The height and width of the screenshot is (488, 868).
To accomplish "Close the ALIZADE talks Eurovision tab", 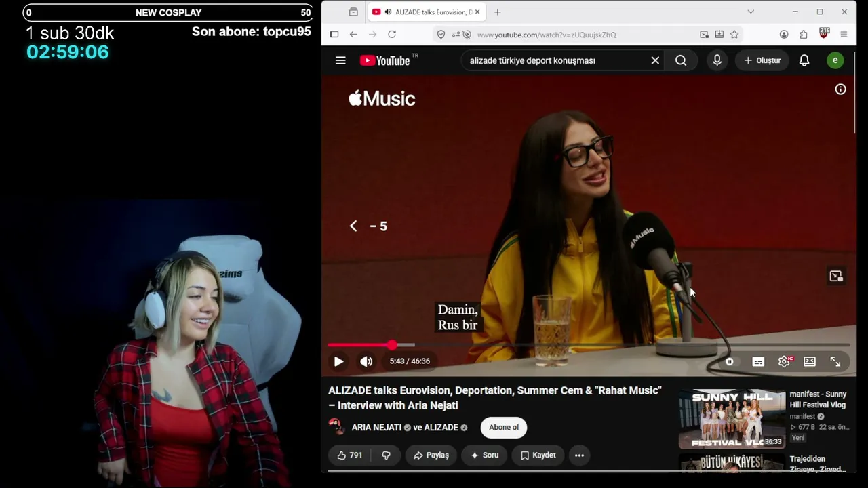I will (477, 12).
